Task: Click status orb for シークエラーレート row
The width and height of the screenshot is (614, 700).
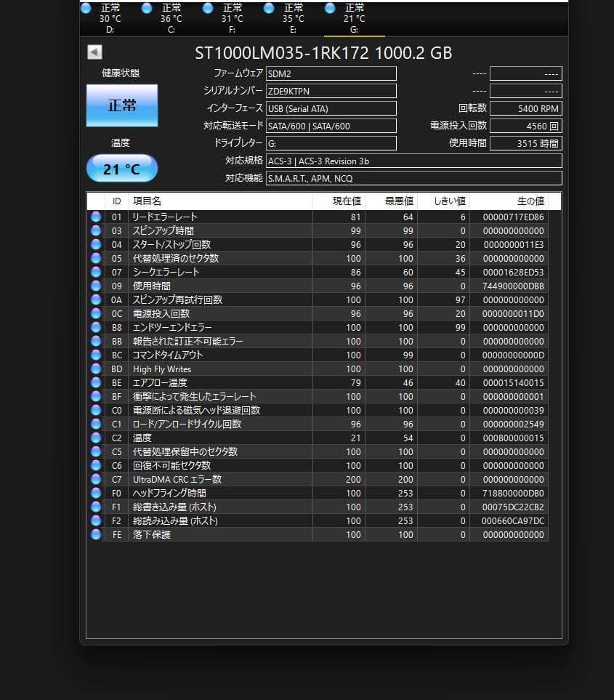Action: point(96,272)
